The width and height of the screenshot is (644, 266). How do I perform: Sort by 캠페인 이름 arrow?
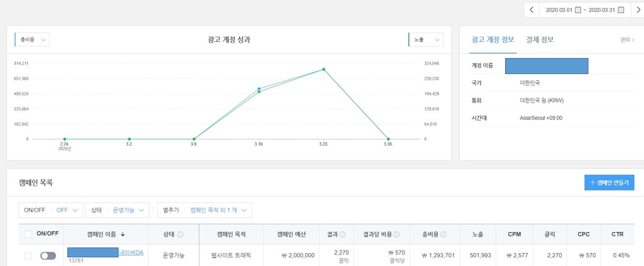pyautogui.click(x=123, y=235)
